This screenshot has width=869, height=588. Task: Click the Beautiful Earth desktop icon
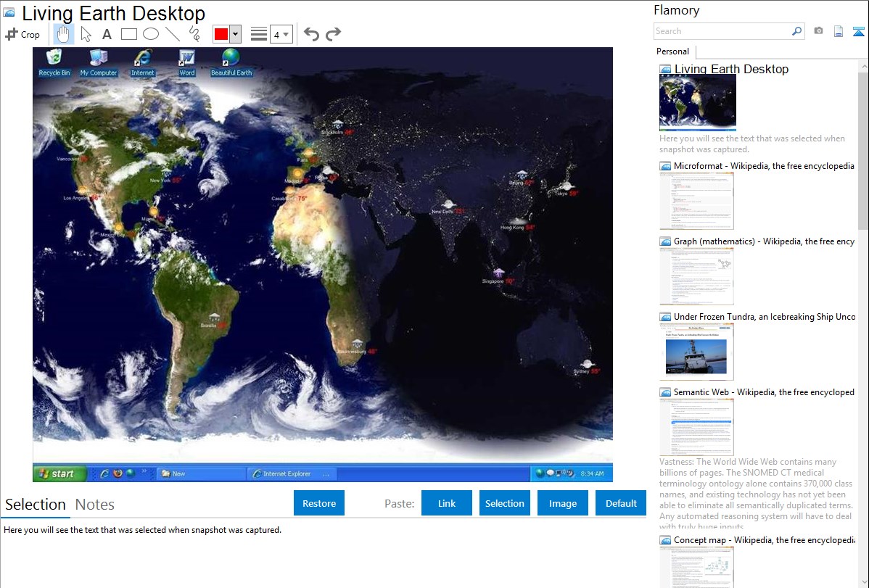click(x=231, y=62)
